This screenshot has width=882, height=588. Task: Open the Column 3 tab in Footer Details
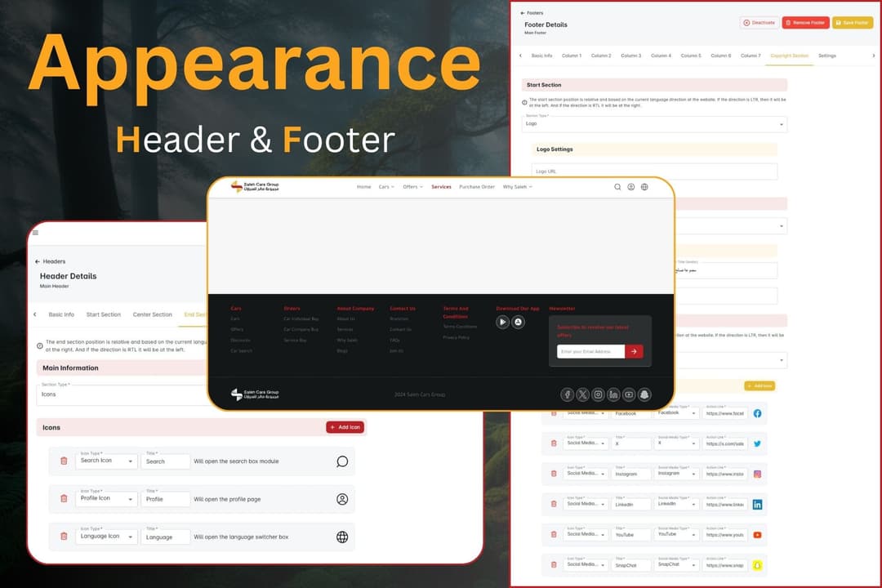[x=630, y=56]
